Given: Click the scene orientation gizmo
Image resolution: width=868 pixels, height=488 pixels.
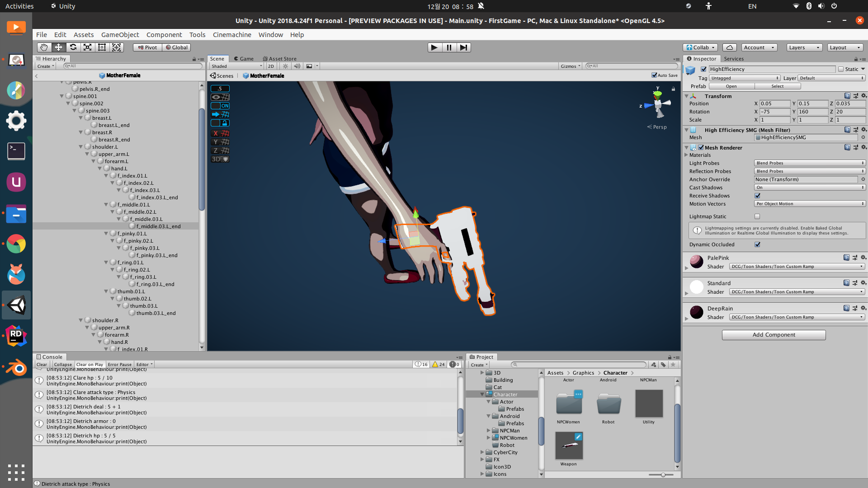Looking at the screenshot, I should tap(657, 105).
